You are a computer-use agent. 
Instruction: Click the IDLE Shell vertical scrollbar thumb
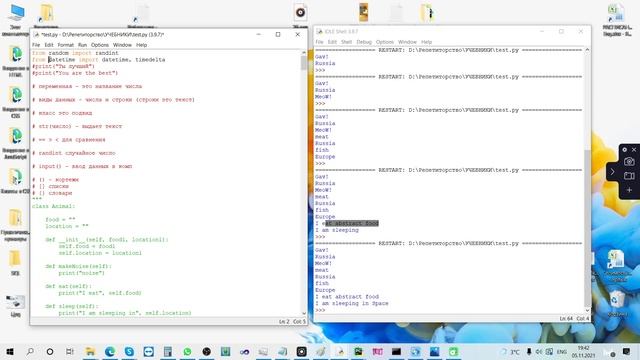[587, 228]
